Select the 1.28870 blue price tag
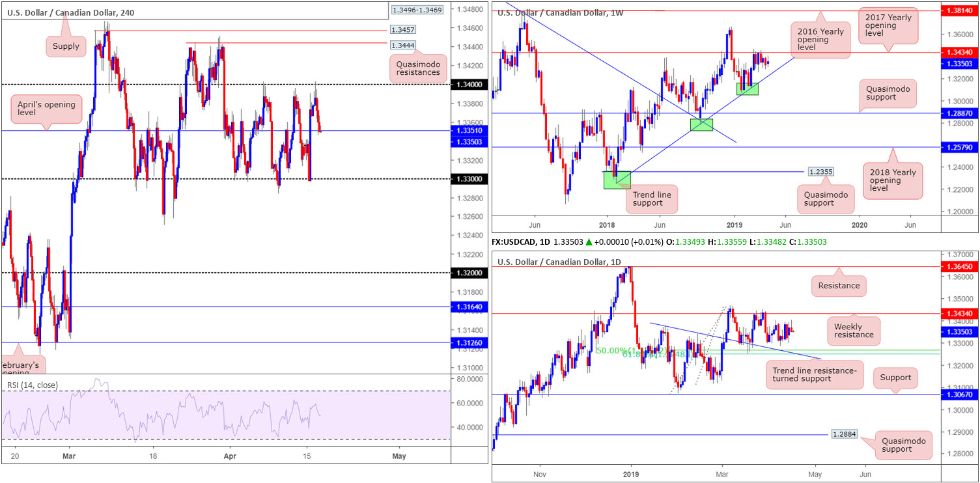This screenshot has height=483, width=980. pyautogui.click(x=960, y=113)
